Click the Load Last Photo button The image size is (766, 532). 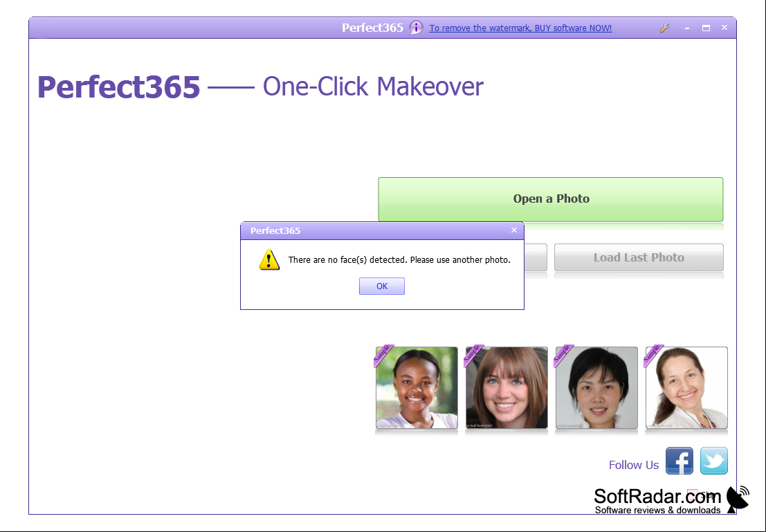pos(639,257)
